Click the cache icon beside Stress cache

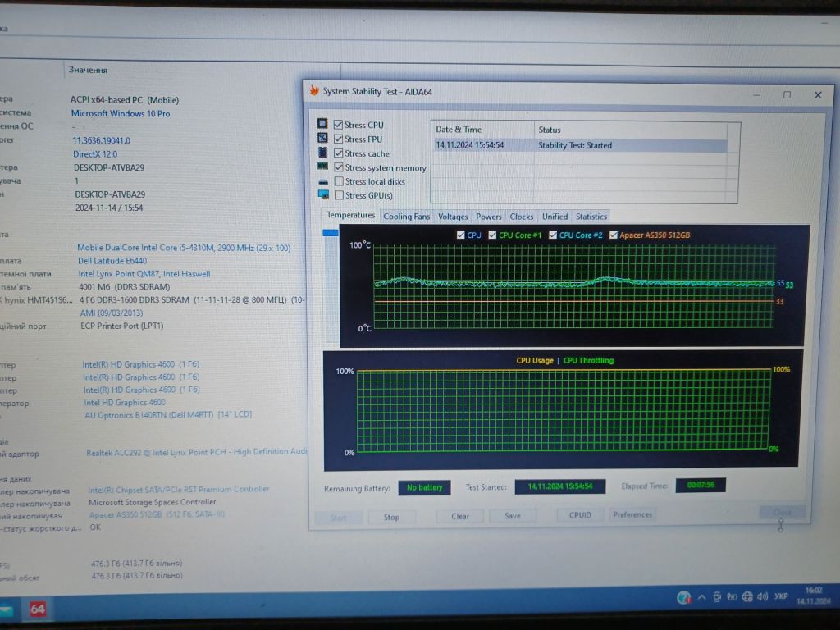click(322, 152)
